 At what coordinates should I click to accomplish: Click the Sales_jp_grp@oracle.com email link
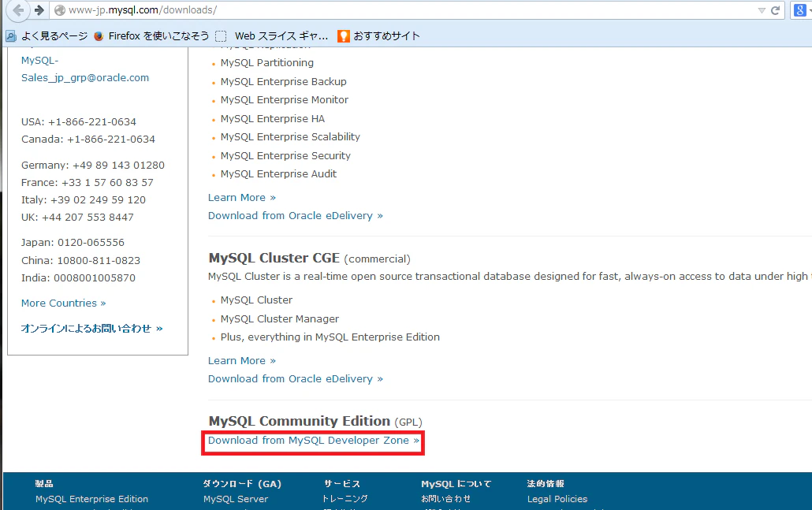tap(85, 78)
